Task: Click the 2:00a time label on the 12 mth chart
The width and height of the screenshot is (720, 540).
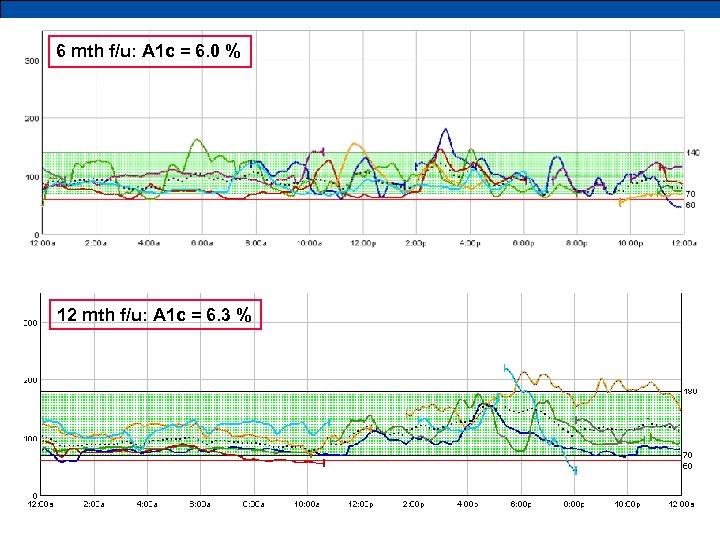Action: 94,504
